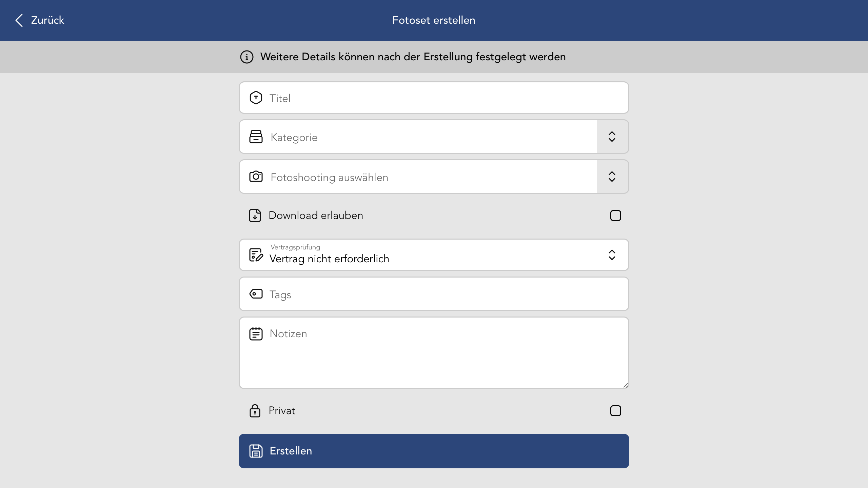Enable the Download erlauben checkbox
The width and height of the screenshot is (868, 488).
(x=615, y=216)
